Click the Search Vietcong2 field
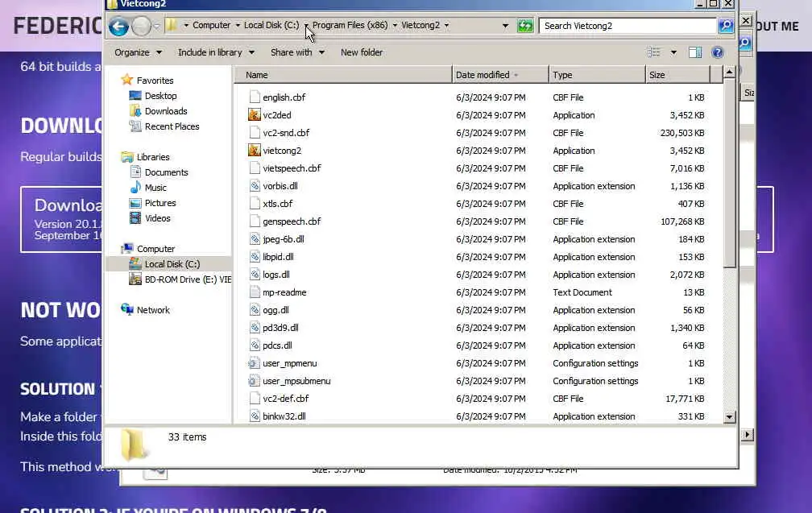This screenshot has height=513, width=812. tap(628, 25)
